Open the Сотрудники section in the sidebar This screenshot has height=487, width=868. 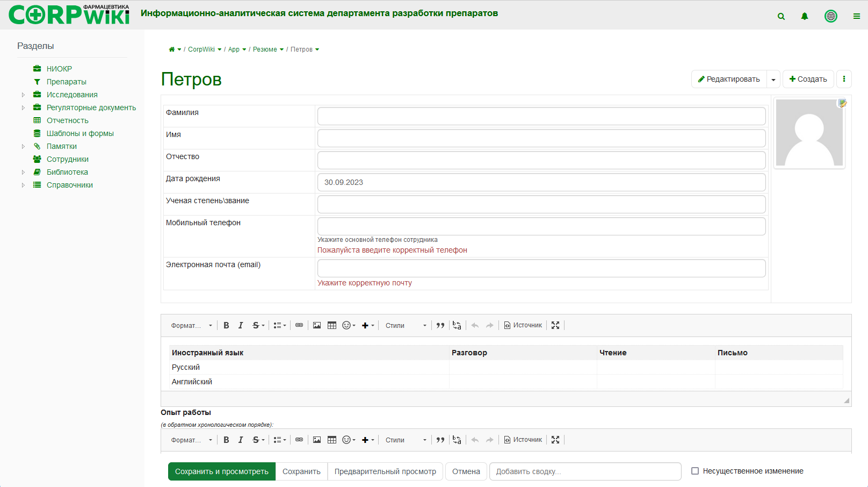[68, 159]
